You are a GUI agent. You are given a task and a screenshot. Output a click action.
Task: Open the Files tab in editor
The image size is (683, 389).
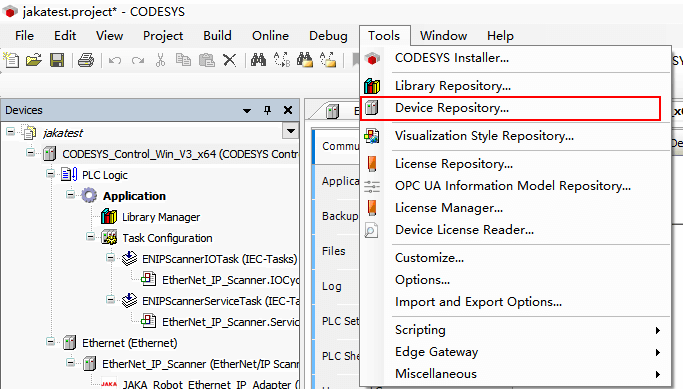[x=334, y=251]
